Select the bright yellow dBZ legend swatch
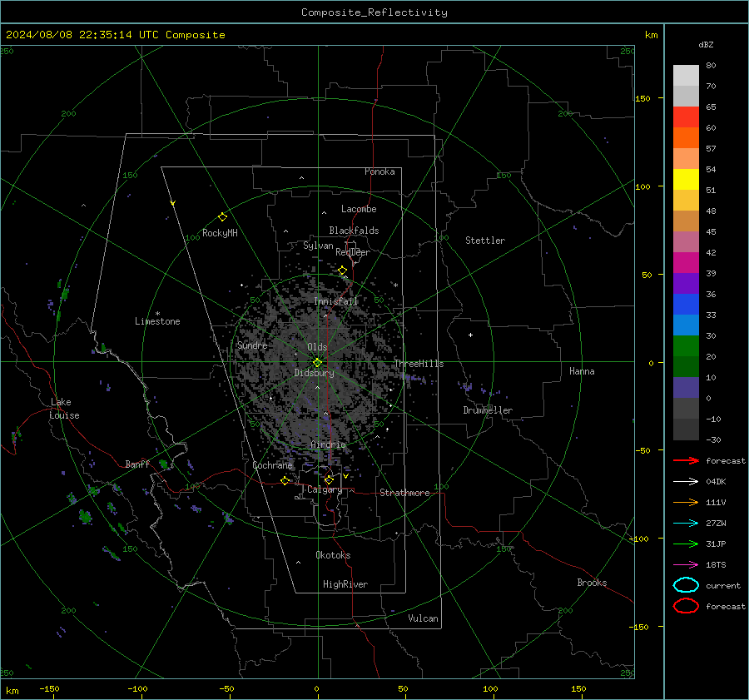 coord(686,180)
